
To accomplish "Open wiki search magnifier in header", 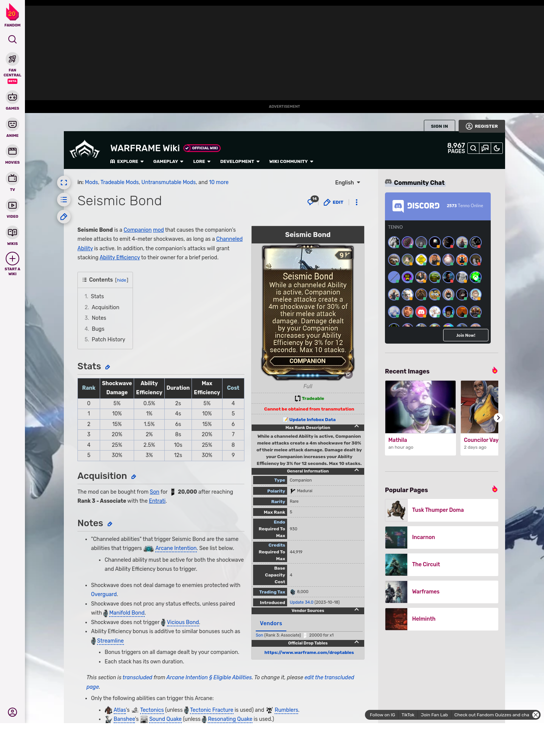I will 473,148.
